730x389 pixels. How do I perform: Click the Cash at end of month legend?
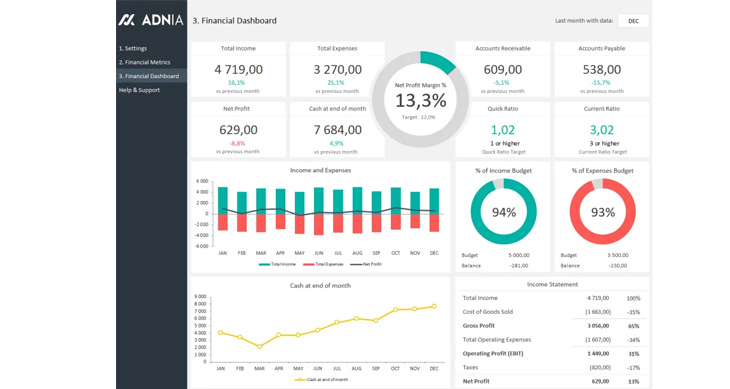tap(321, 380)
